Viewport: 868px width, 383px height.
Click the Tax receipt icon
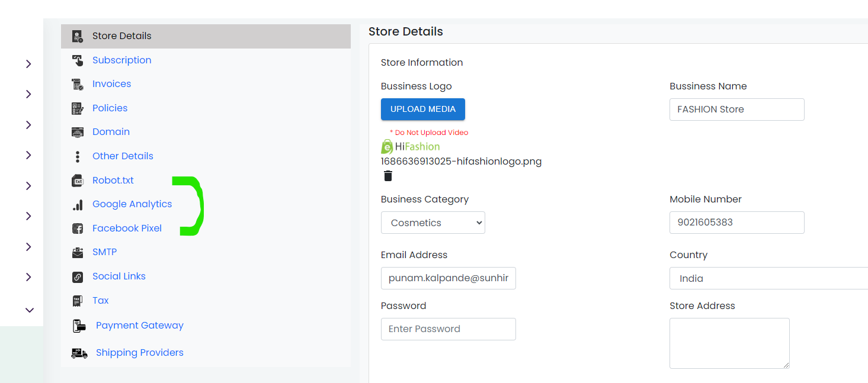tap(77, 301)
